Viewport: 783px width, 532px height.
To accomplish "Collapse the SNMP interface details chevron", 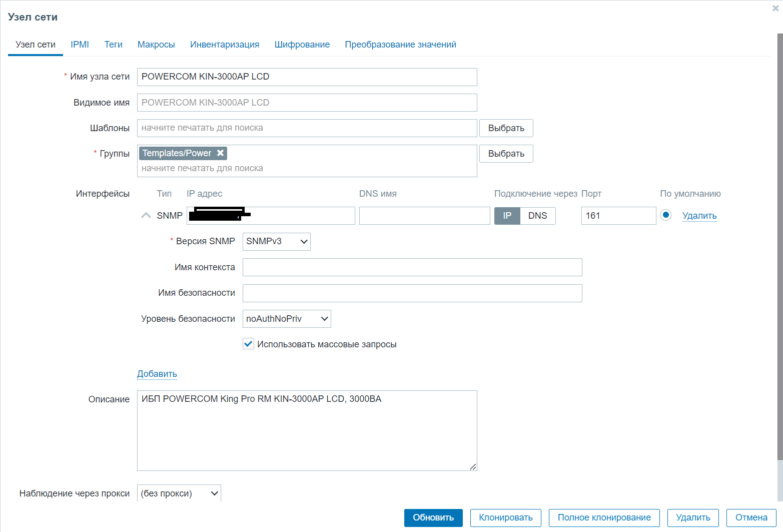I will 146,215.
